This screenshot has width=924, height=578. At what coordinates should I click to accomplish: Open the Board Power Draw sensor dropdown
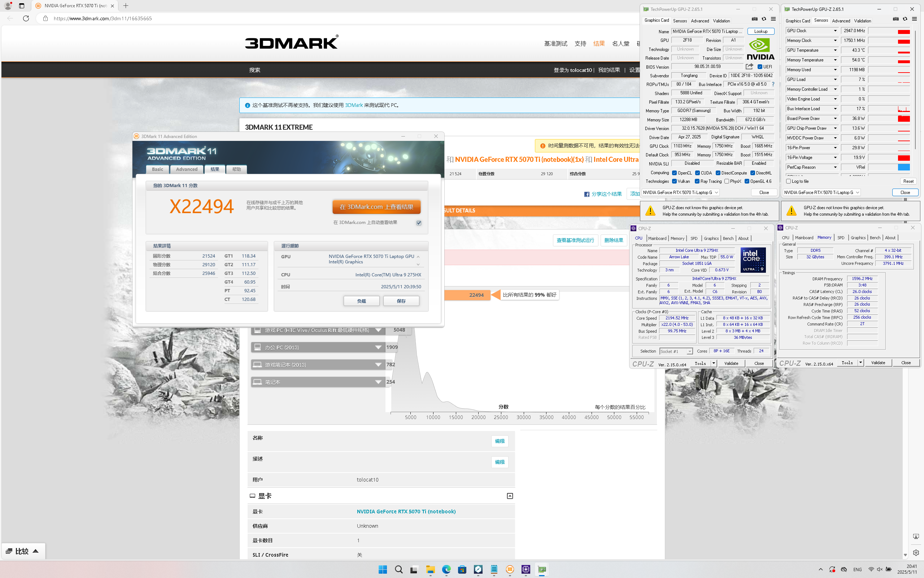coord(835,118)
